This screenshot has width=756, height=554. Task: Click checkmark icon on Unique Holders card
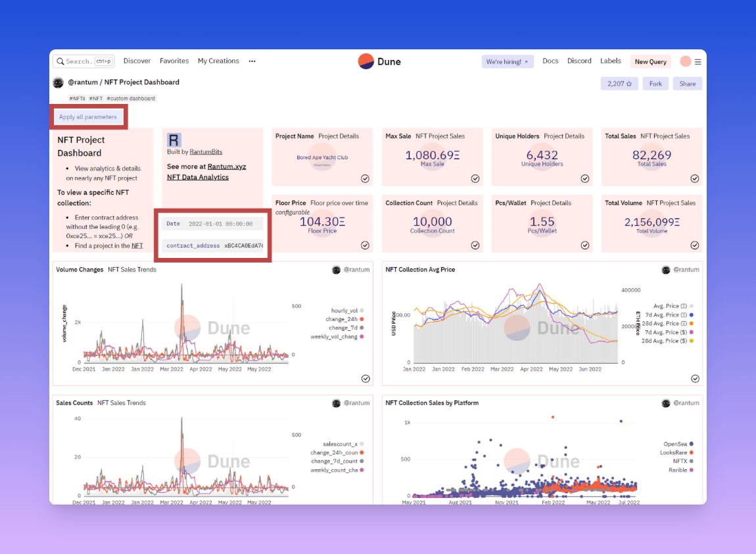(x=585, y=178)
